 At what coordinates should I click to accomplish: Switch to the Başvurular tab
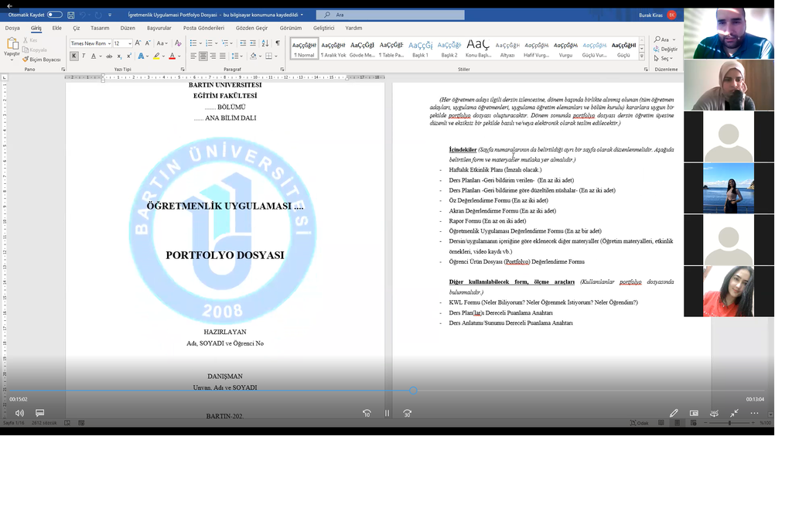click(159, 29)
